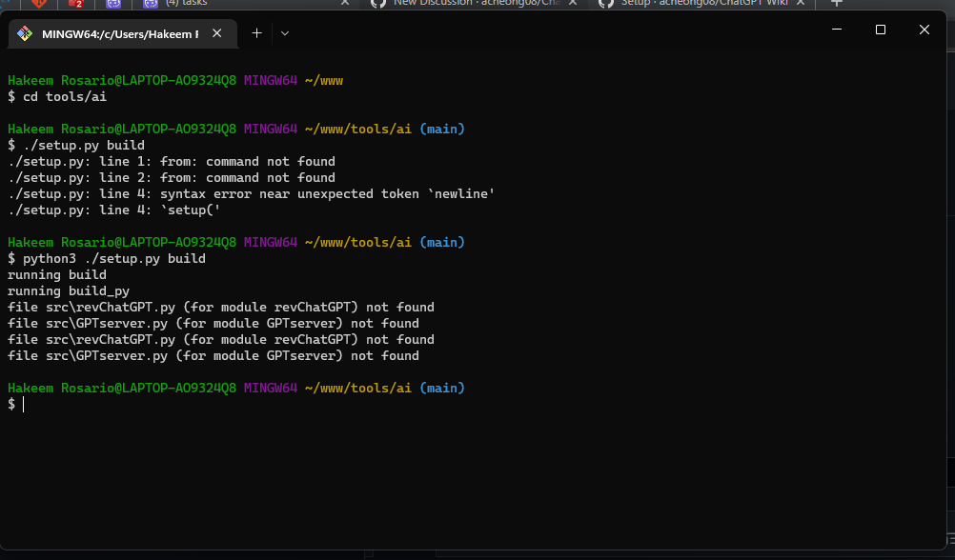Click the 'cd tools/ai' command line
The image size is (955, 560).
[57, 96]
